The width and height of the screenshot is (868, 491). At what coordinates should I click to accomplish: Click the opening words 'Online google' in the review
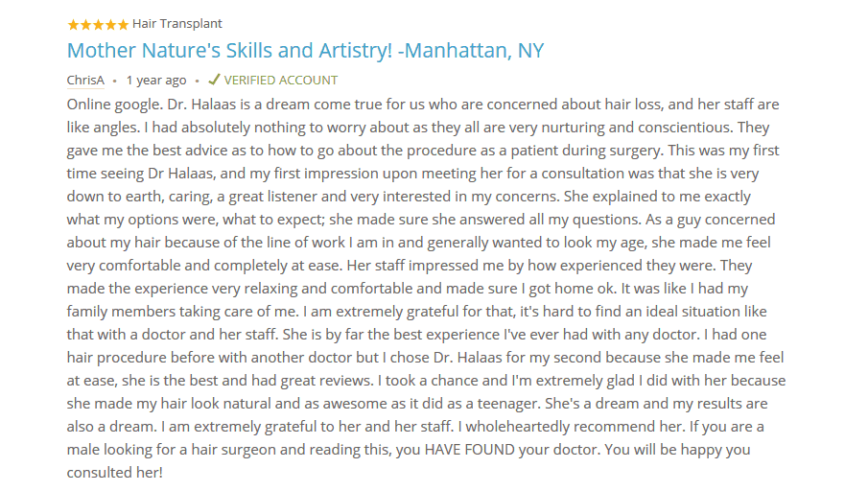(x=114, y=105)
